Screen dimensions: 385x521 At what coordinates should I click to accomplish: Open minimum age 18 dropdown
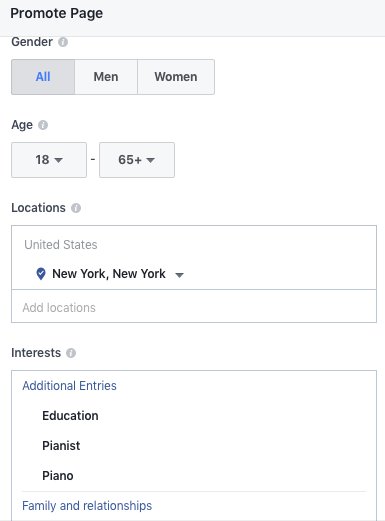[49, 160]
